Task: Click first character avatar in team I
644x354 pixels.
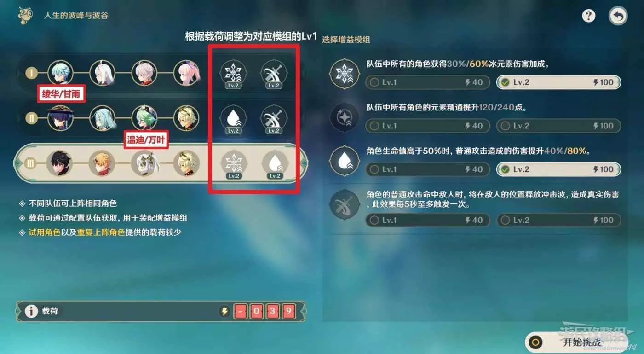Action: [61, 73]
